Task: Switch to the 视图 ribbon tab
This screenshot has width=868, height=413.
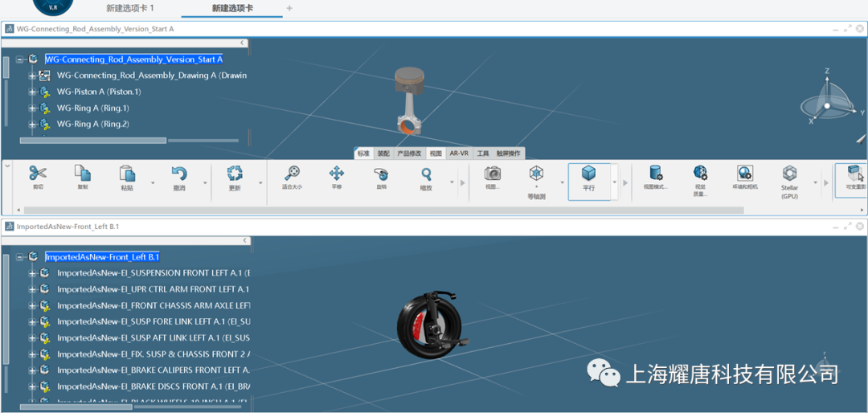Action: [x=436, y=153]
